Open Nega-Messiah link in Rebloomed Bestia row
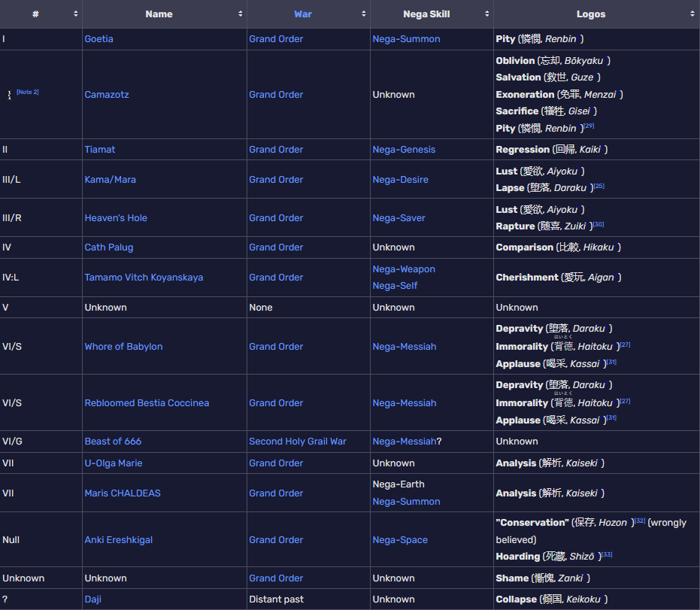The width and height of the screenshot is (700, 610). 405,403
